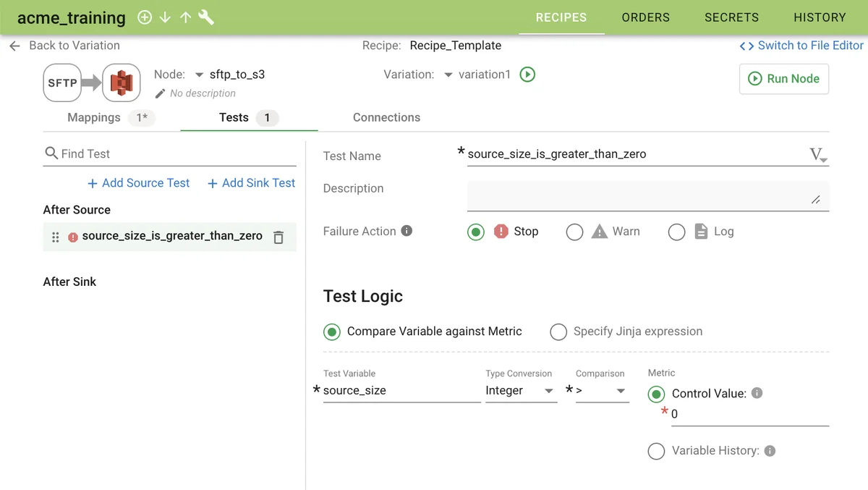Screen dimensions: 868x490
Task: Open the ORDERS menu item
Action: (645, 17)
